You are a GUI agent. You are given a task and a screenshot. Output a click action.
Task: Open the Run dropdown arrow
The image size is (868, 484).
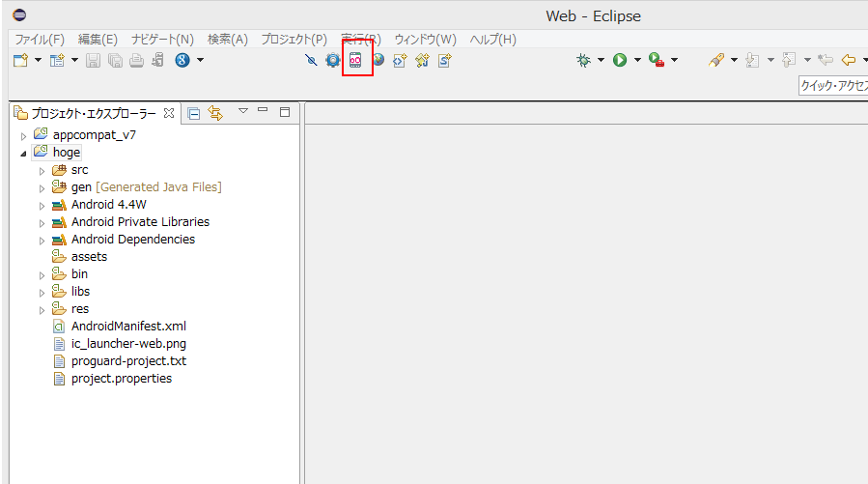[x=637, y=60]
